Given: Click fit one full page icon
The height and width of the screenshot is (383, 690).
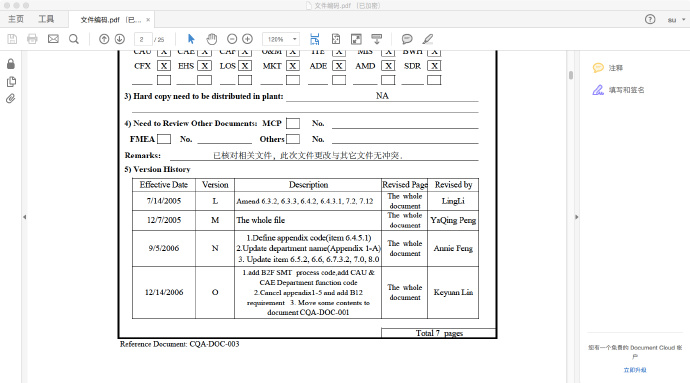Looking at the screenshot, I should [336, 39].
